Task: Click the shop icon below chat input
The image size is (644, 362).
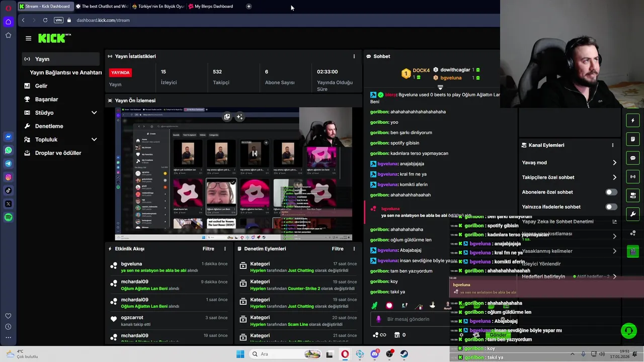Action: (x=397, y=335)
